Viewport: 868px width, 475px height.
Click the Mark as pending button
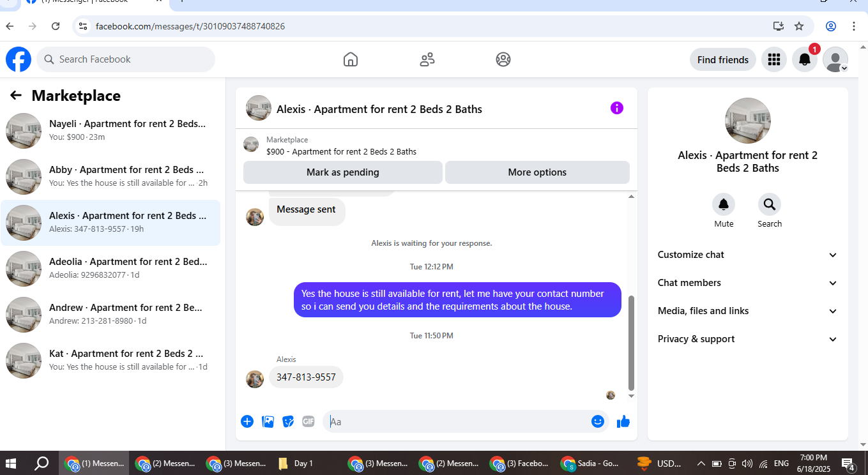pyautogui.click(x=343, y=172)
